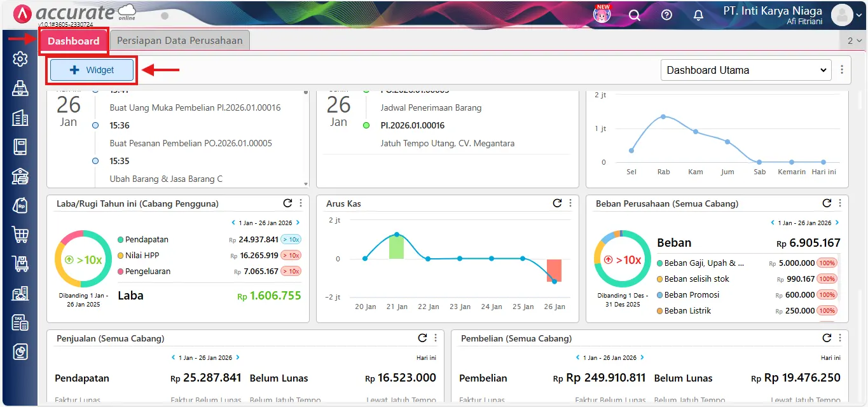Click the + Widget button
The height and width of the screenshot is (407, 868).
[91, 69]
